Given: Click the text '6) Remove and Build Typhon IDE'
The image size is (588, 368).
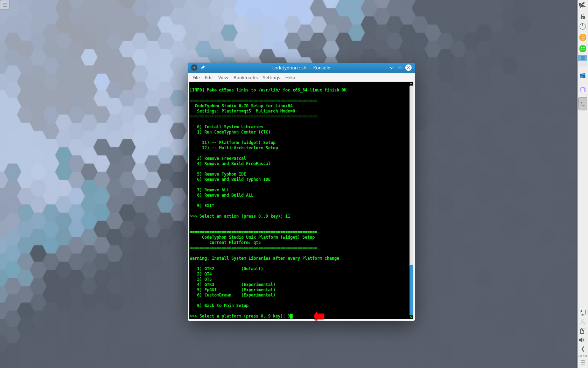Looking at the screenshot, I should coord(233,179).
